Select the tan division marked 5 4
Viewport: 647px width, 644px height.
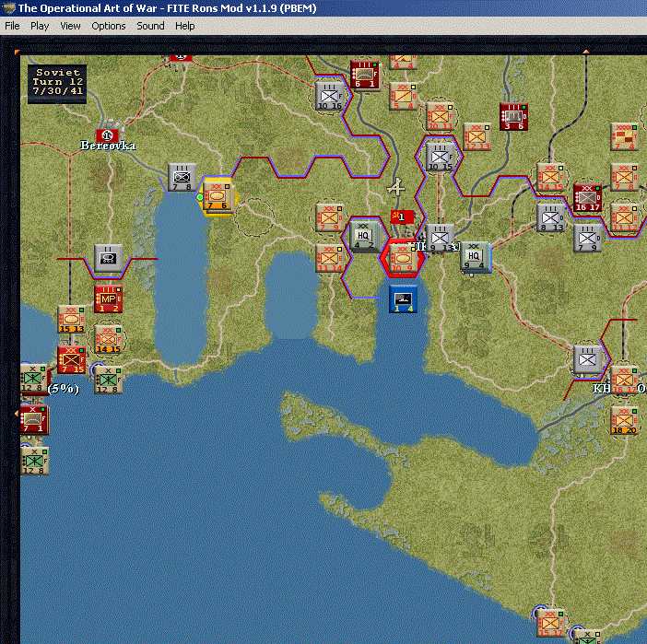pos(403,97)
